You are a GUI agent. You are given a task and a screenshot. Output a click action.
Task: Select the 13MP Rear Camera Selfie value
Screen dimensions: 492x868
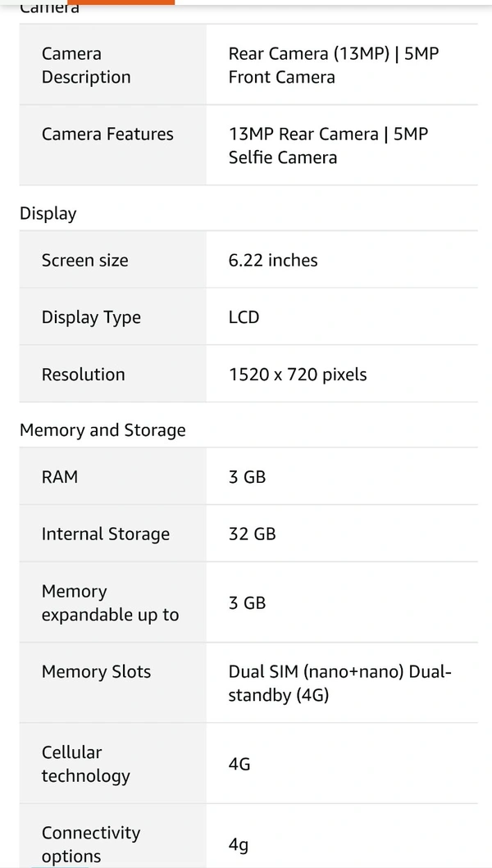click(x=328, y=145)
